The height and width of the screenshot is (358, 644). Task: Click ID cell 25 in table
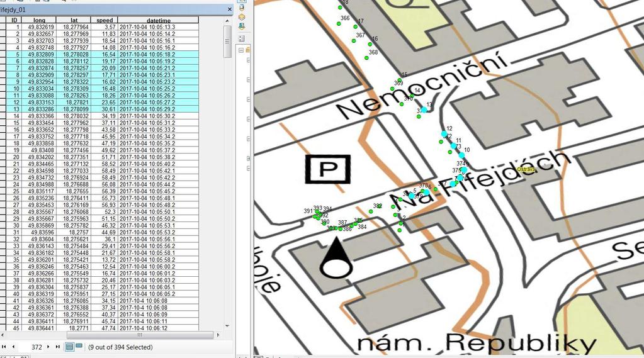point(14,191)
